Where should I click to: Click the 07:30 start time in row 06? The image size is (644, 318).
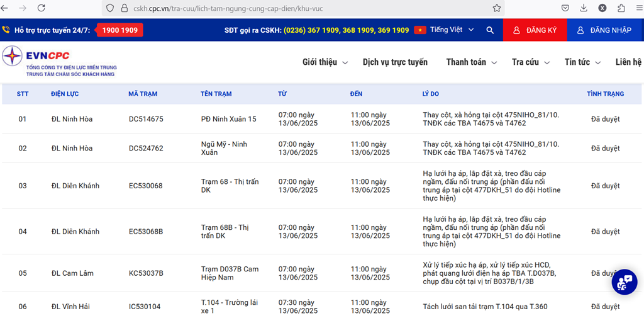298,307
